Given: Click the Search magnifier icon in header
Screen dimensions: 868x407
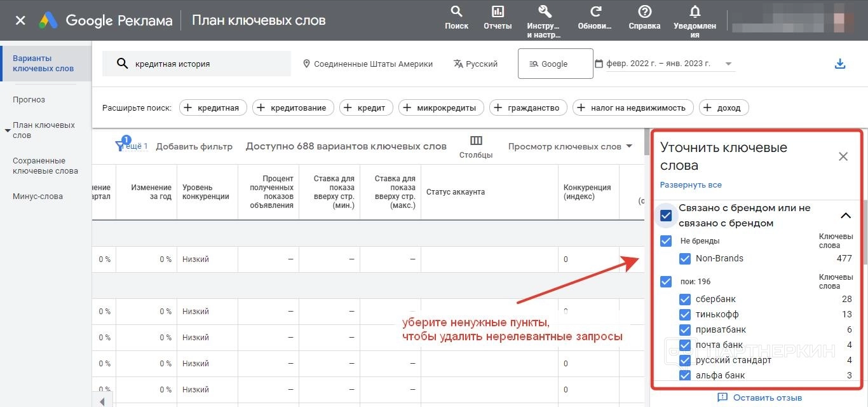Looking at the screenshot, I should (x=456, y=11).
